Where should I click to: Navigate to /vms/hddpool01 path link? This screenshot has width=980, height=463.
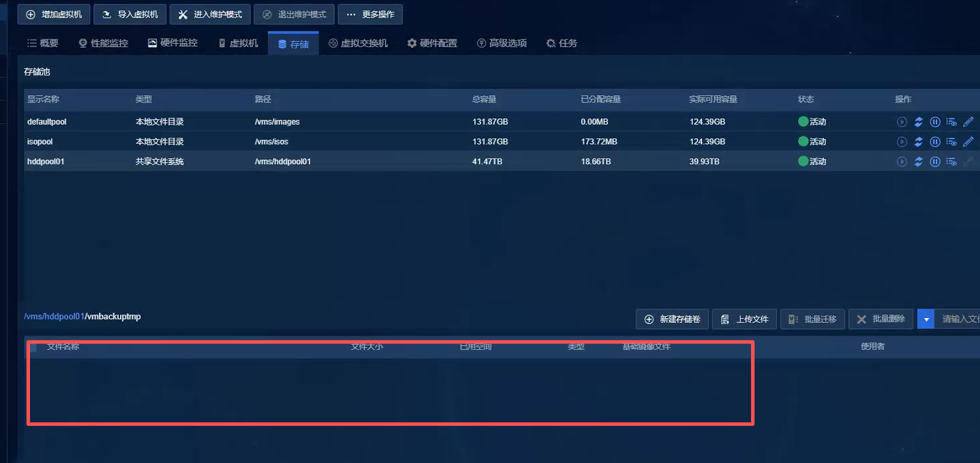pyautogui.click(x=54, y=316)
